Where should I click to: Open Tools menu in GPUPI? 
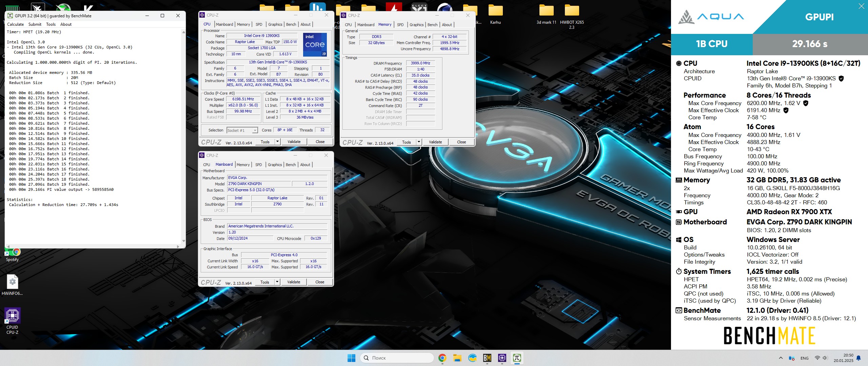coord(51,24)
